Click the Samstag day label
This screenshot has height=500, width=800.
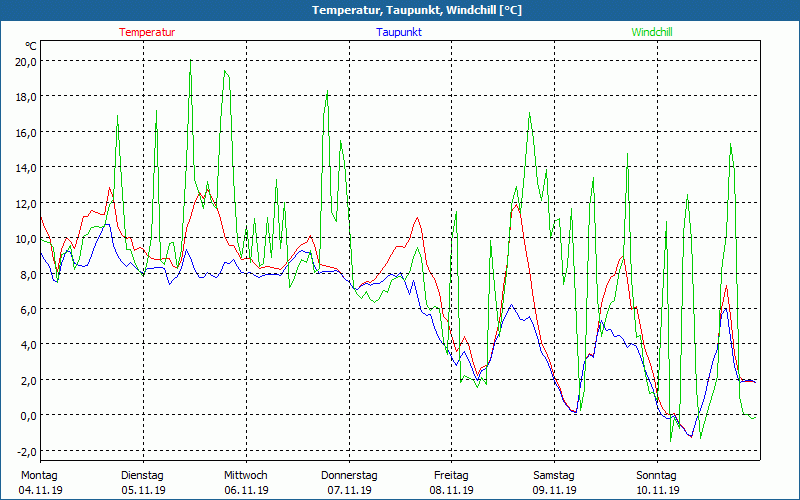(x=554, y=475)
